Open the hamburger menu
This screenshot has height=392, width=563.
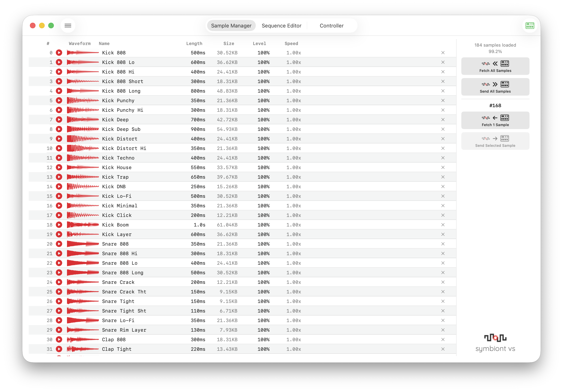click(x=68, y=25)
